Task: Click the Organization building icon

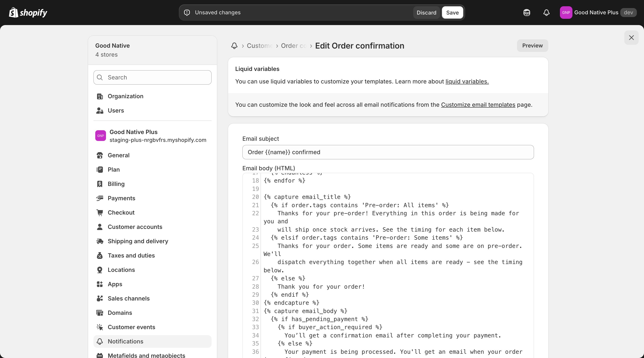Action: pyautogui.click(x=100, y=96)
